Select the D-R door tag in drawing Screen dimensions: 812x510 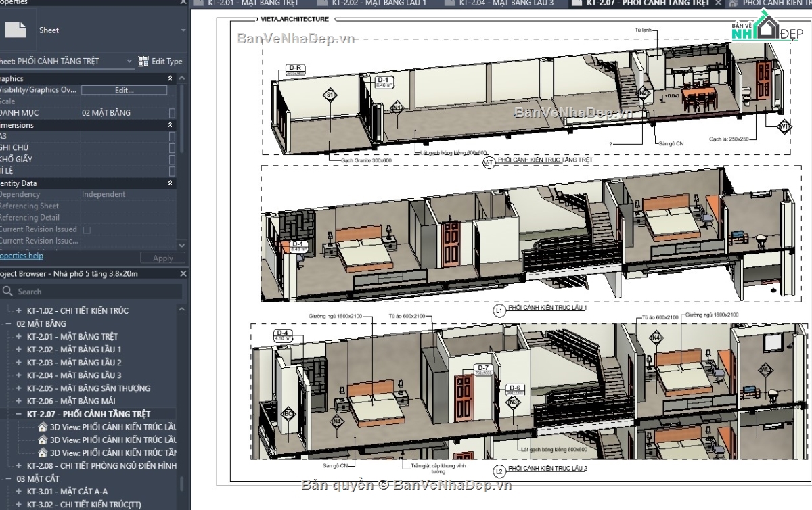295,70
